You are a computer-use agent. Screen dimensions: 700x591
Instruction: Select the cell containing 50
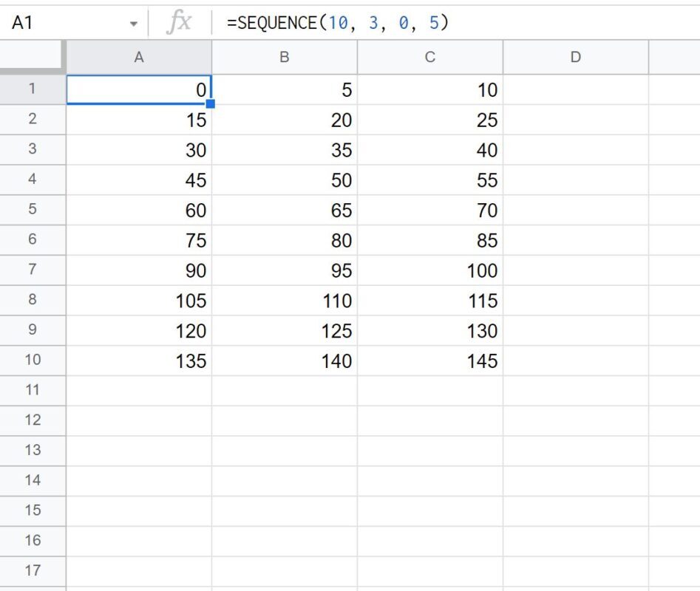(285, 180)
